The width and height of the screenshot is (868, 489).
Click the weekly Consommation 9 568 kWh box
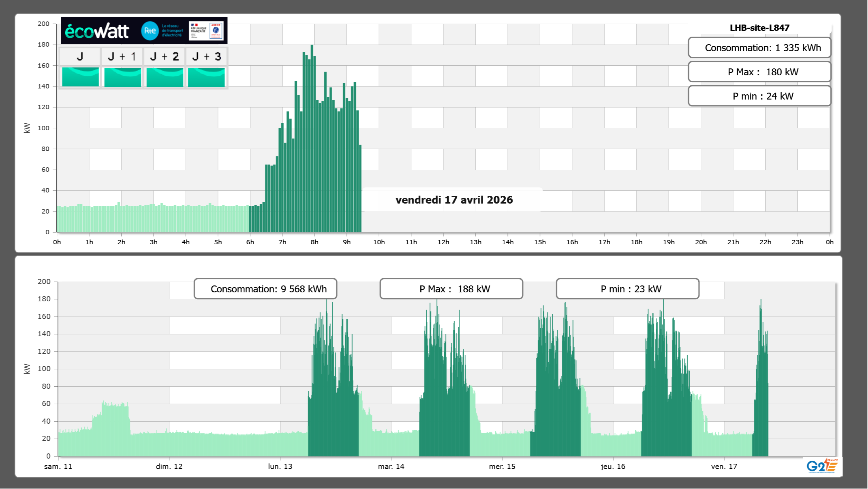(265, 289)
